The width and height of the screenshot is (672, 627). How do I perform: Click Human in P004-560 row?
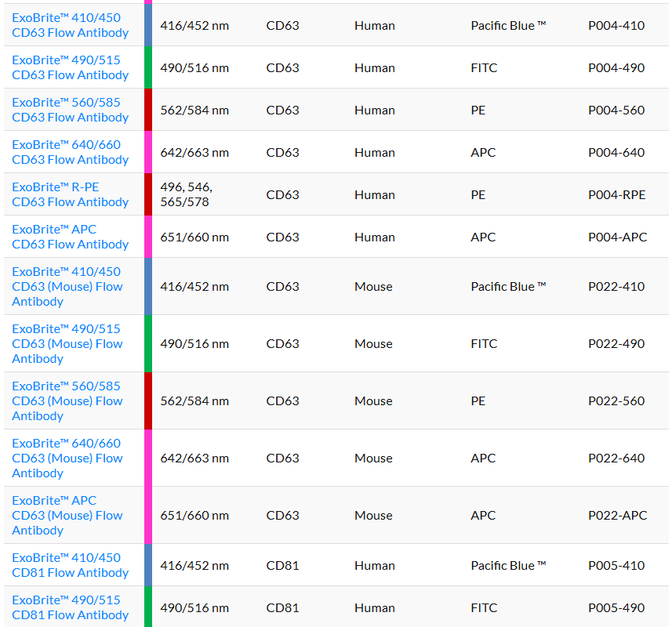(x=375, y=111)
